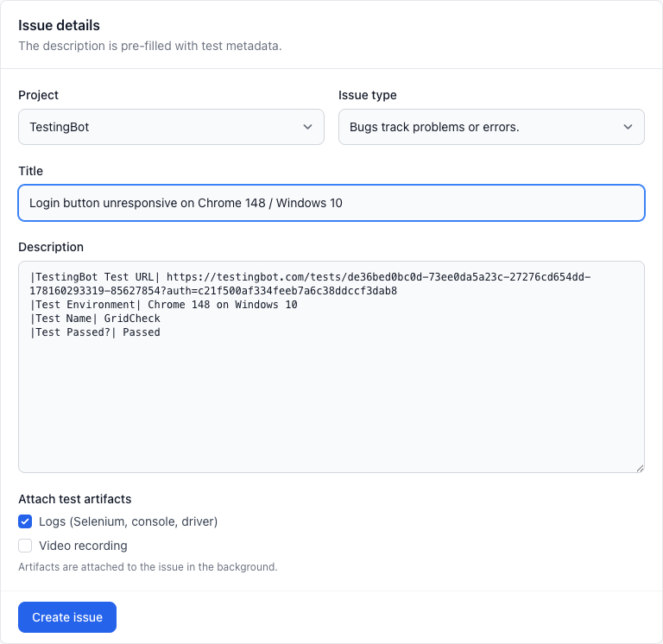The height and width of the screenshot is (644, 663).
Task: Click the 'Artifacts are attached' note text
Action: 148,566
